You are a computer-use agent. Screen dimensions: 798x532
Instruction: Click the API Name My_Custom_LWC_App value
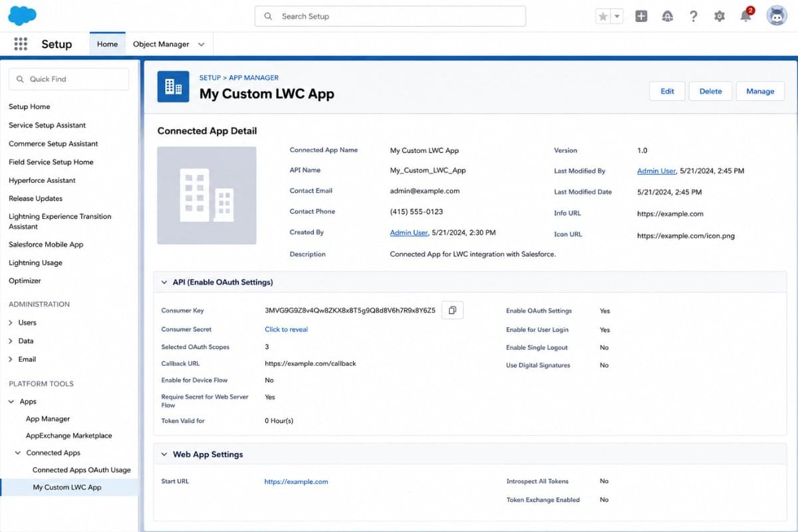[x=428, y=170]
